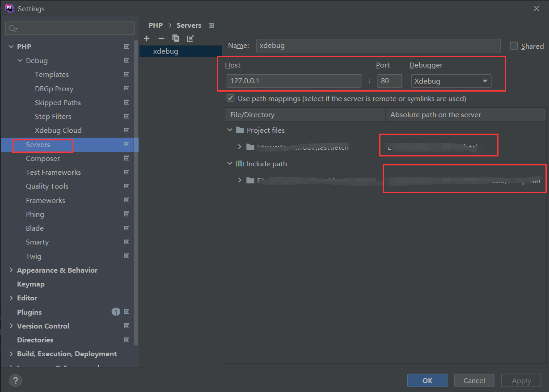Click the project-level icon on the Phing row
549x392 pixels.
[127, 214]
